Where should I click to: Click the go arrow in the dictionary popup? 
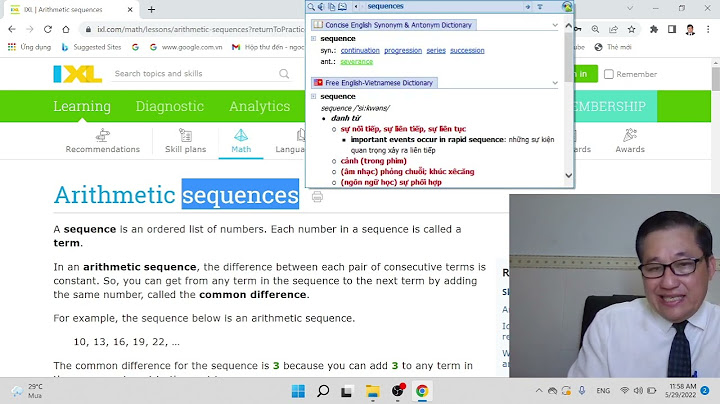[528, 6]
